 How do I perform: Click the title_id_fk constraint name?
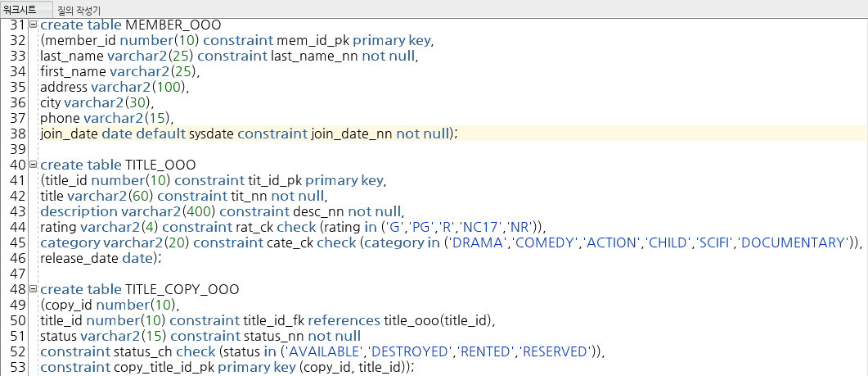274,320
